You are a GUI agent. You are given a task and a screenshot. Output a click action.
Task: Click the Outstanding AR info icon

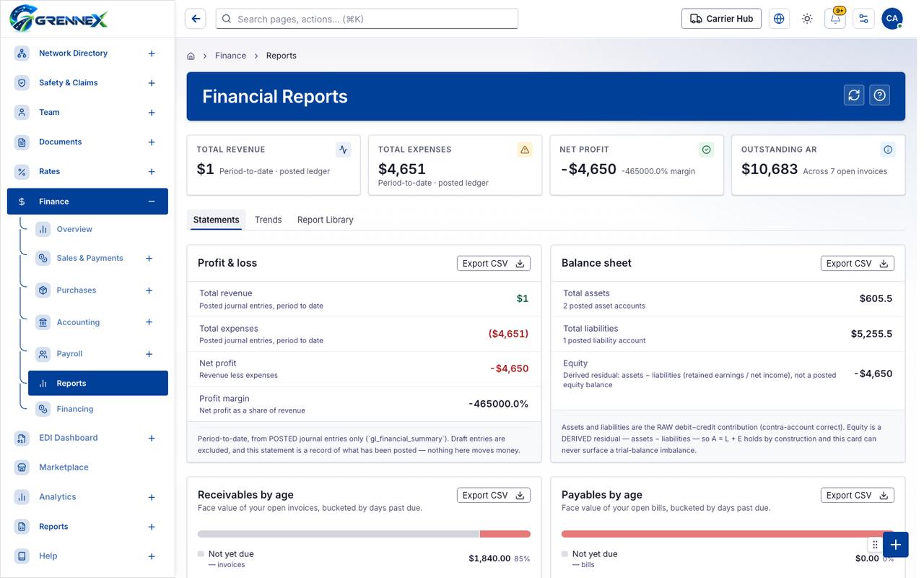pos(888,150)
